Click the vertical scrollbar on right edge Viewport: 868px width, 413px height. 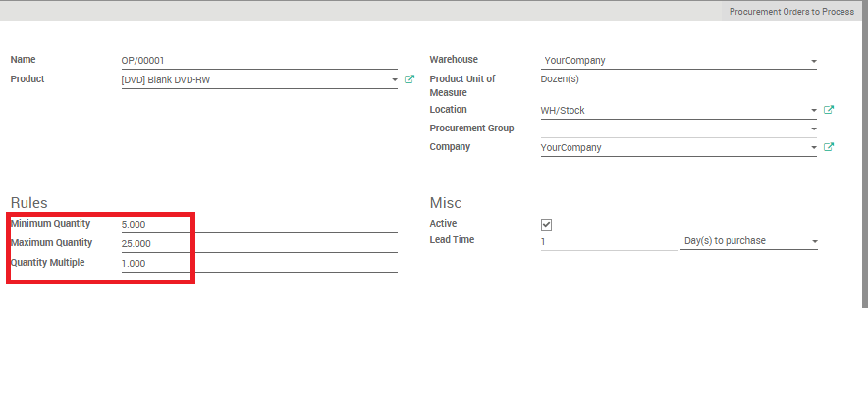[863, 157]
